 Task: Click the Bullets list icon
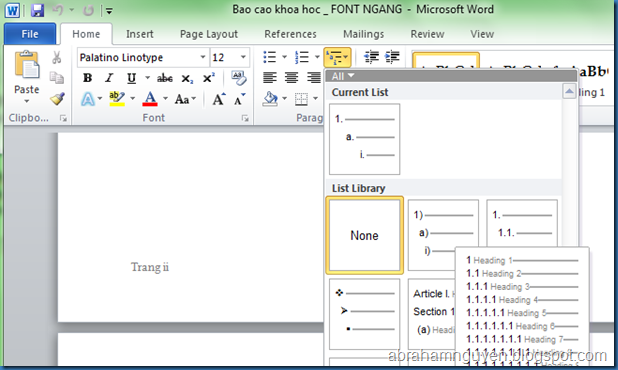pos(270,57)
